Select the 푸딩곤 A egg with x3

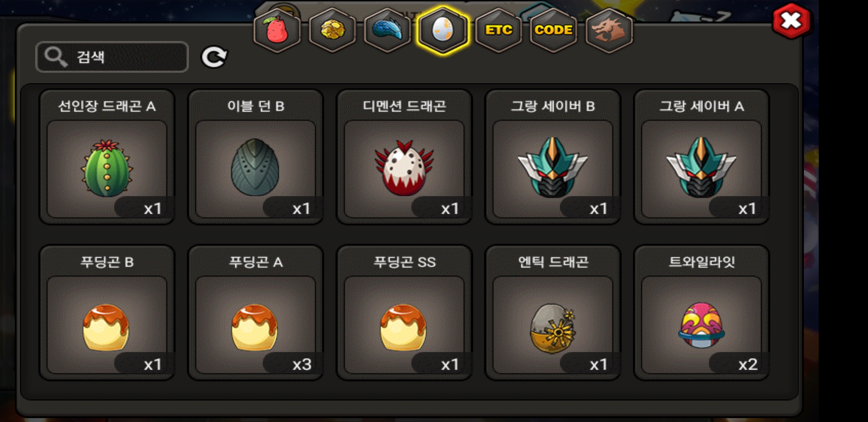pyautogui.click(x=255, y=313)
